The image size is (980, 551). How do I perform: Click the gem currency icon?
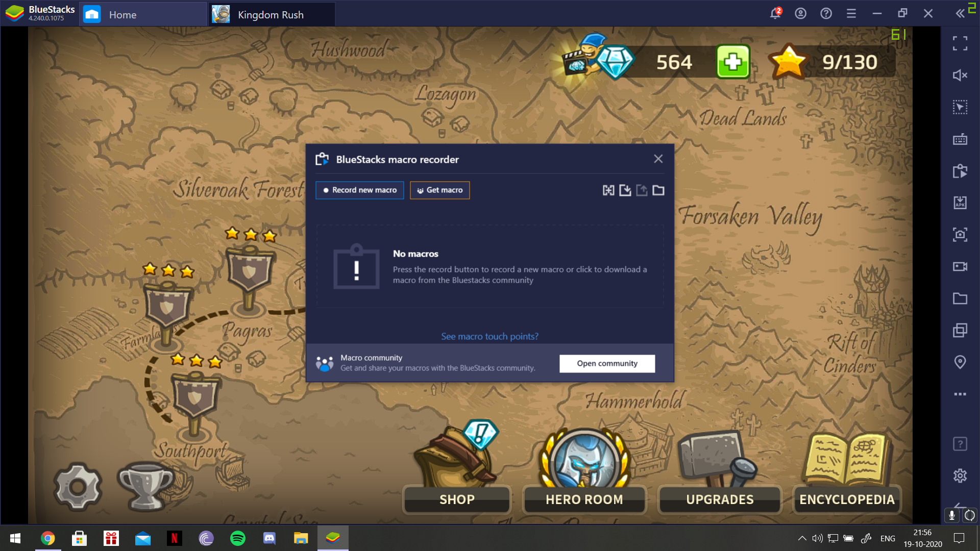coord(614,61)
